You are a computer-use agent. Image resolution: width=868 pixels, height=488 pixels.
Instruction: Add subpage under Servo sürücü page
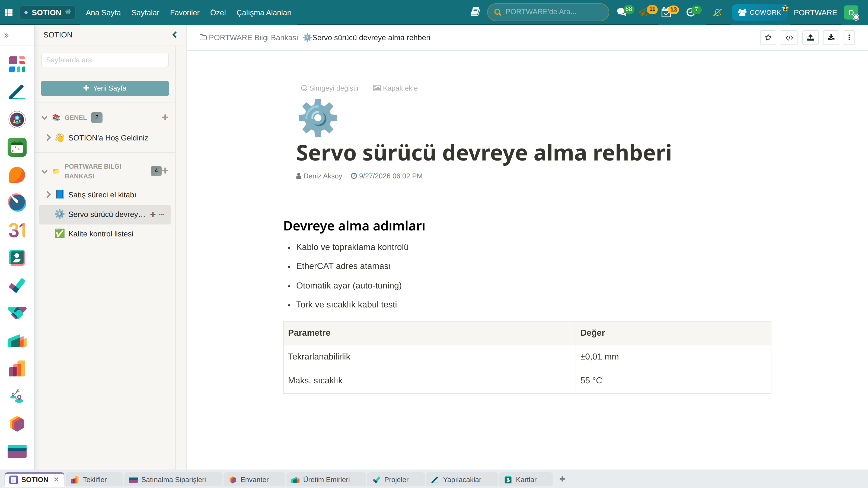[x=153, y=214]
